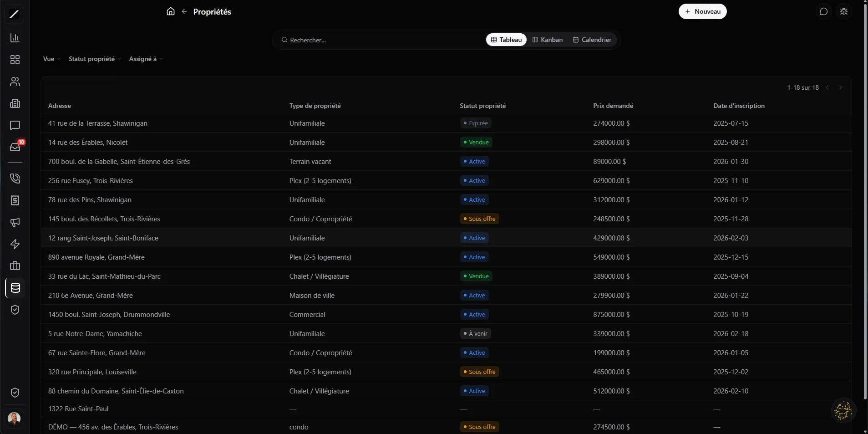This screenshot has height=434, width=868.
Task: Open 890 avenue Royale, Grand-Mère
Action: 446,257
